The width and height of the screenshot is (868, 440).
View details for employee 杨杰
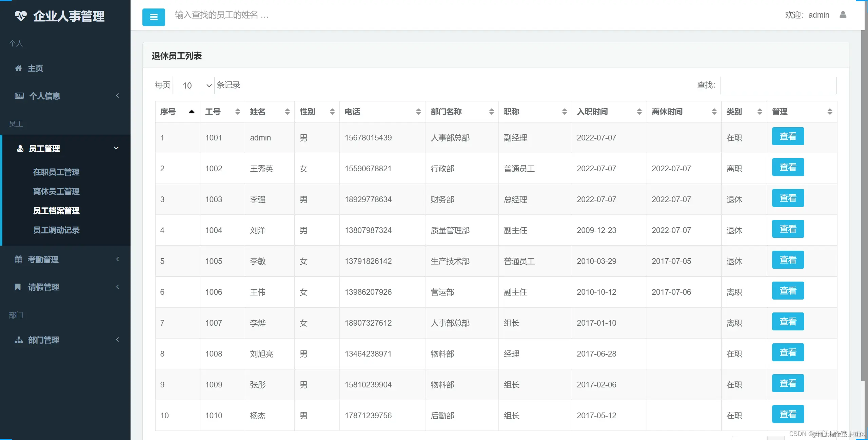[x=788, y=414]
